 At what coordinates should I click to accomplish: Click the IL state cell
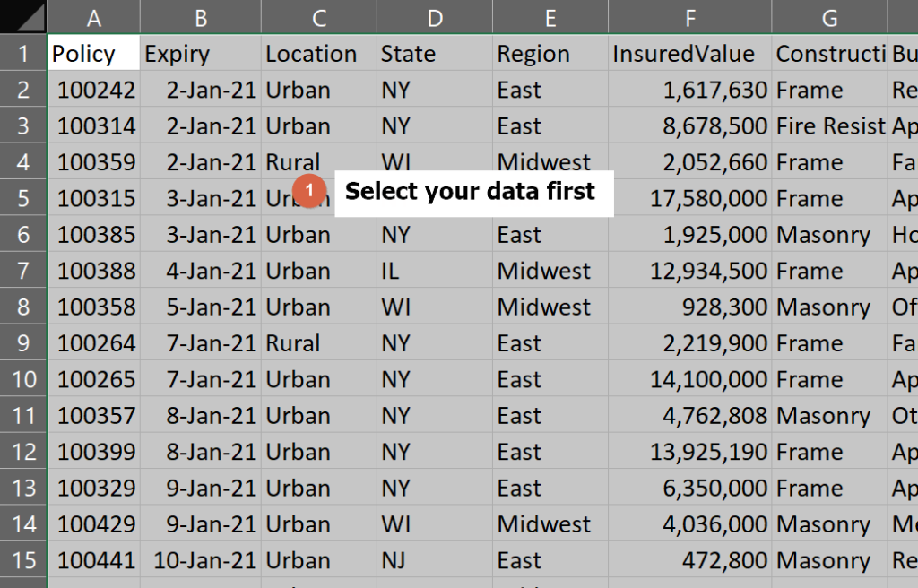[435, 270]
